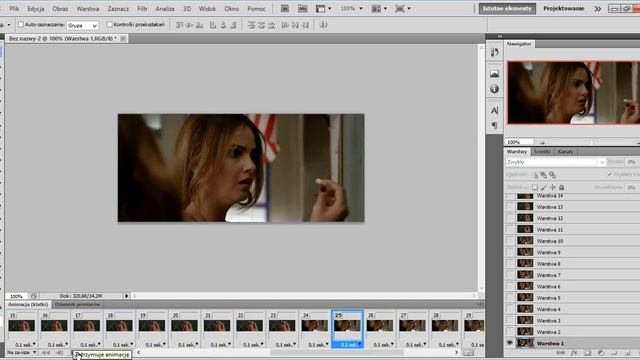Click the link layers icon in Layers panel

[x=561, y=353]
